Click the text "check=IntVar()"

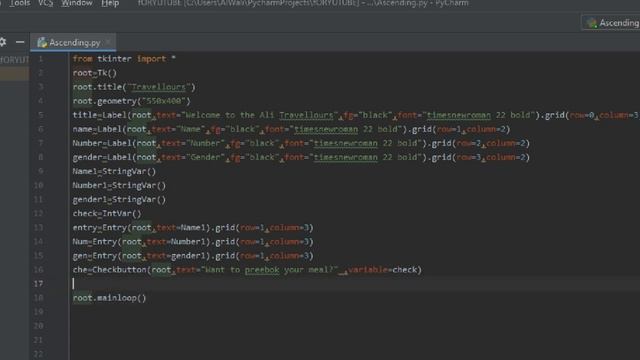(x=107, y=213)
